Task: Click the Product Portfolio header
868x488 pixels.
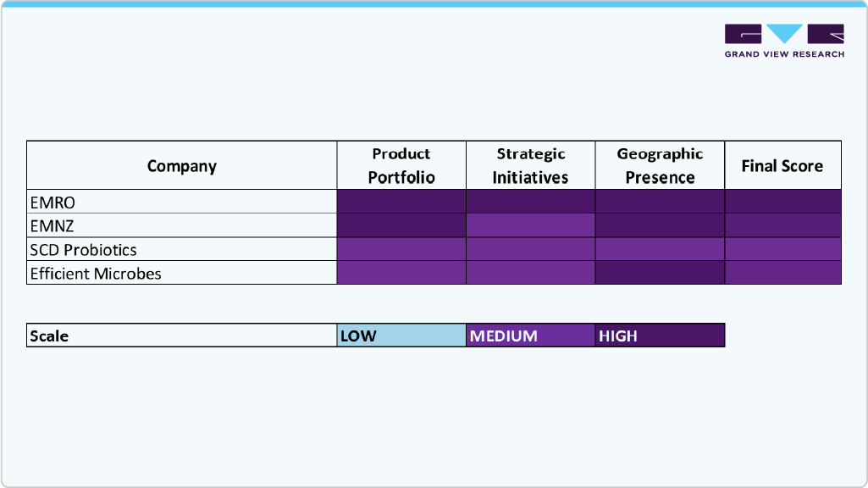Action: pyautogui.click(x=401, y=165)
